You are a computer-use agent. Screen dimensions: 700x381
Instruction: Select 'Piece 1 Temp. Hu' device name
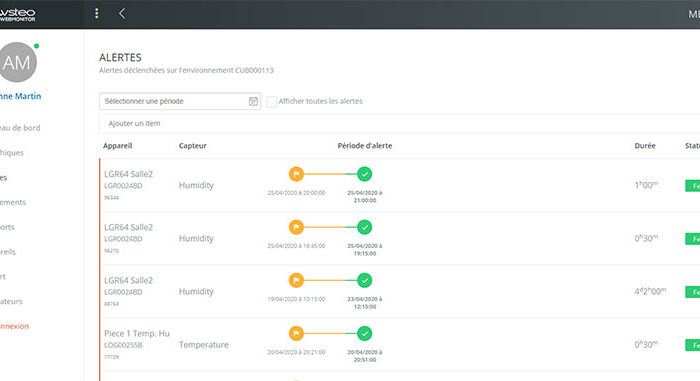(137, 334)
